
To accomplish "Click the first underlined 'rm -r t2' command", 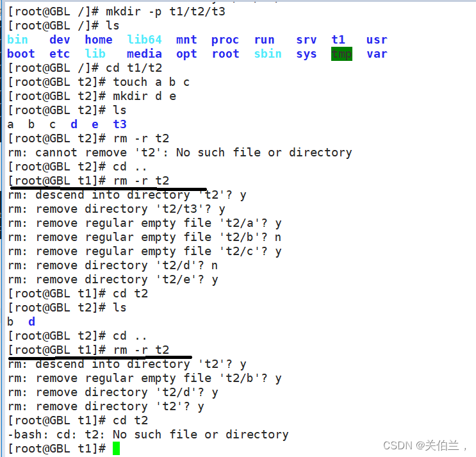I will [141, 181].
